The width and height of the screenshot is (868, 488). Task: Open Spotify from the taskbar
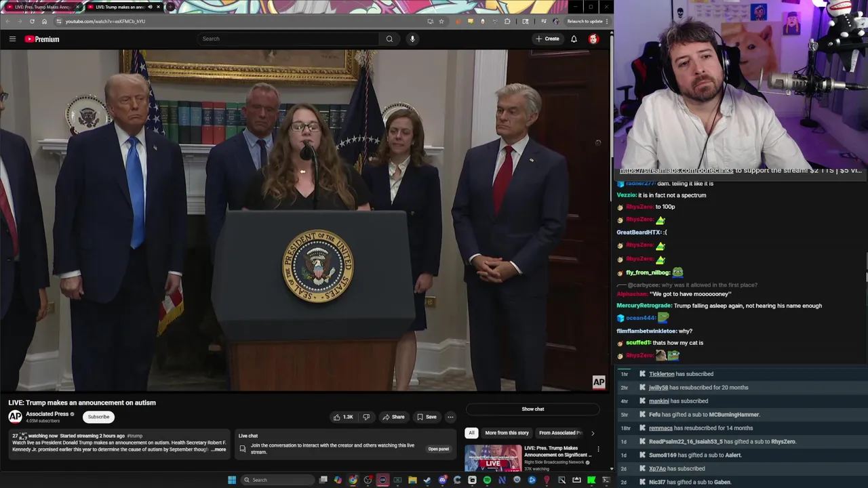click(x=487, y=480)
